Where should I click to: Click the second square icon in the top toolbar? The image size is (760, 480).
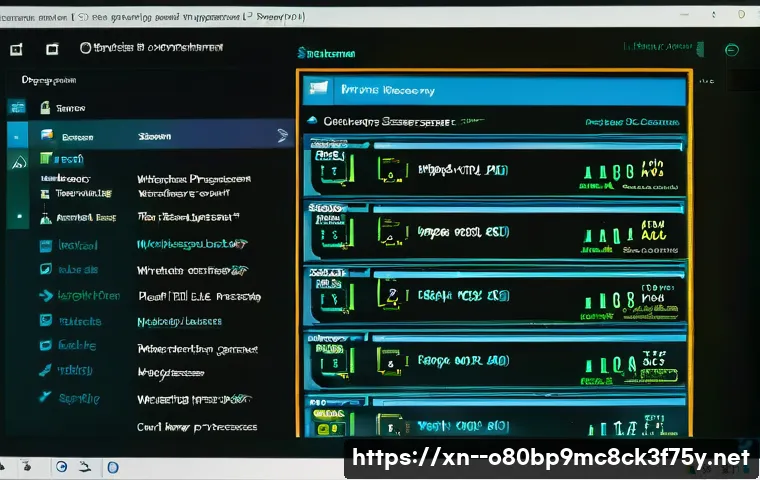pos(52,48)
